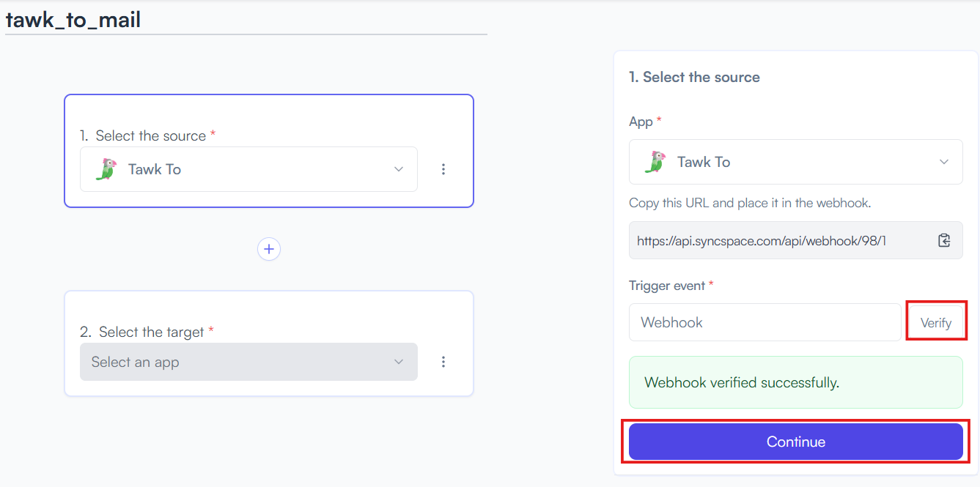This screenshot has height=487, width=980.
Task: Open the three-dot menu for target step
Action: (443, 362)
